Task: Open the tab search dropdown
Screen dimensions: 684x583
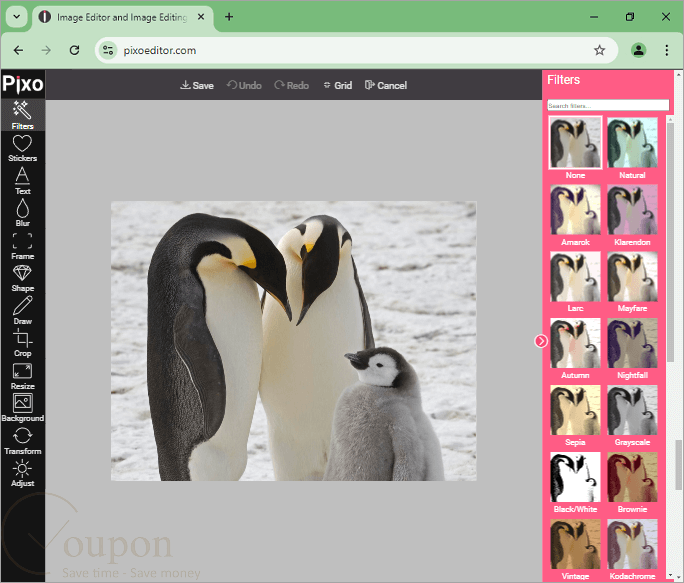Action: pos(17,17)
